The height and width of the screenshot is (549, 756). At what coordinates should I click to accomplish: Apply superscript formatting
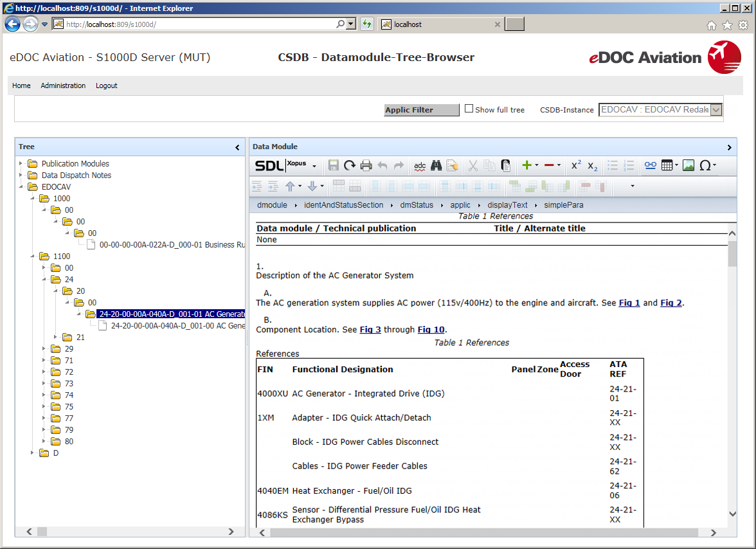(576, 166)
